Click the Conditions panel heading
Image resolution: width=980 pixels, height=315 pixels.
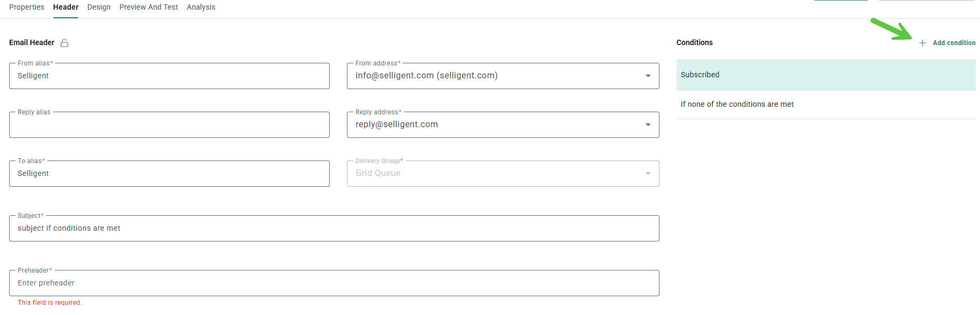tap(694, 42)
